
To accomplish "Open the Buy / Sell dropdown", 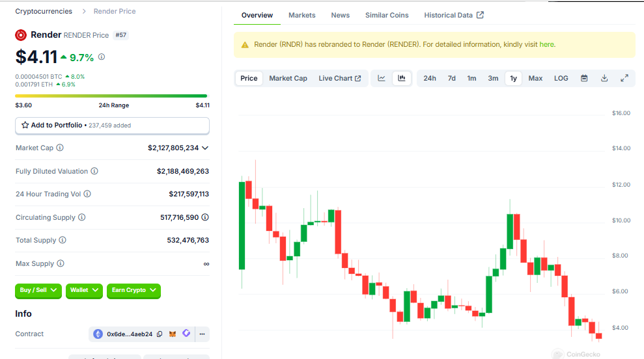I will tap(38, 290).
